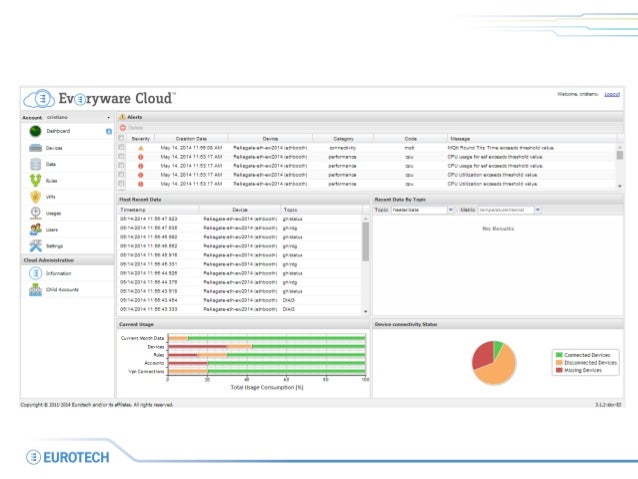This screenshot has width=638, height=479.
Task: Open the Dashboard radar icon
Action: point(35,131)
